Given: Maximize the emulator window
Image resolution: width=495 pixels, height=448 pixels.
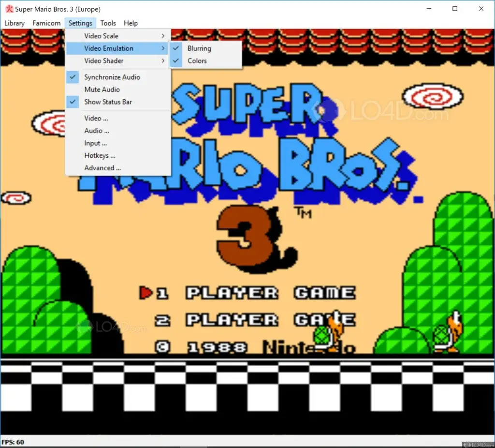Looking at the screenshot, I should point(455,9).
